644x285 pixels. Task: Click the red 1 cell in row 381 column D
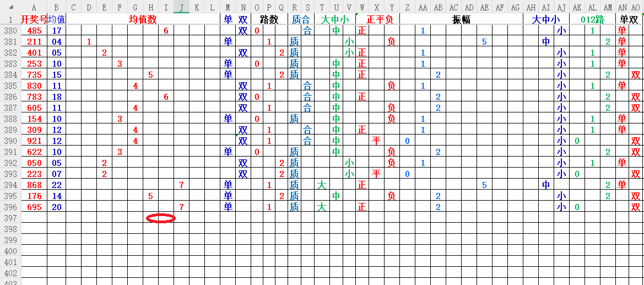(x=89, y=41)
